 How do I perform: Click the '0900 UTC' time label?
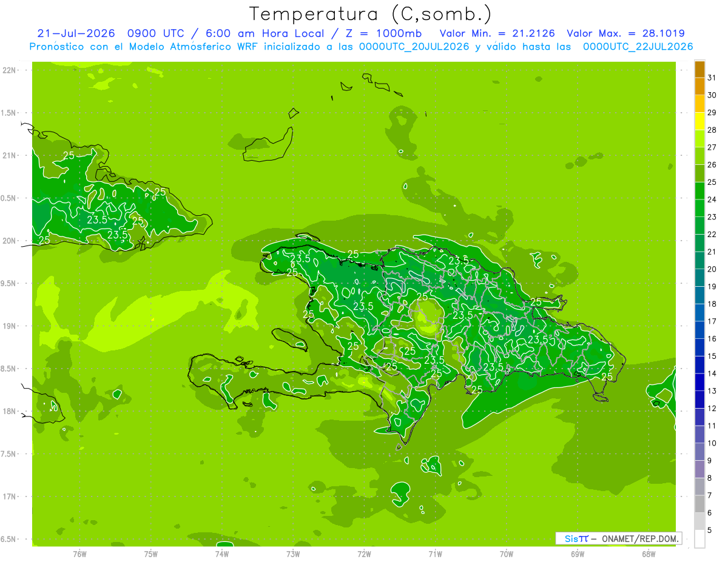(157, 33)
